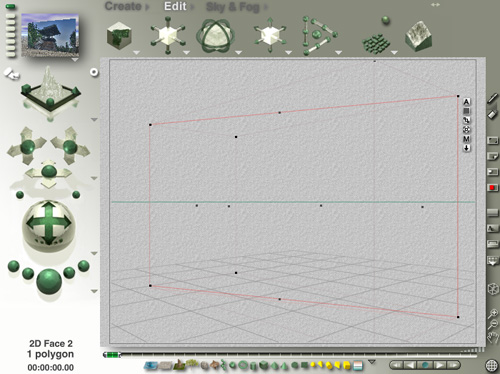Click the play forward button in animation controls
This screenshot has height=374, width=500.
(439, 365)
